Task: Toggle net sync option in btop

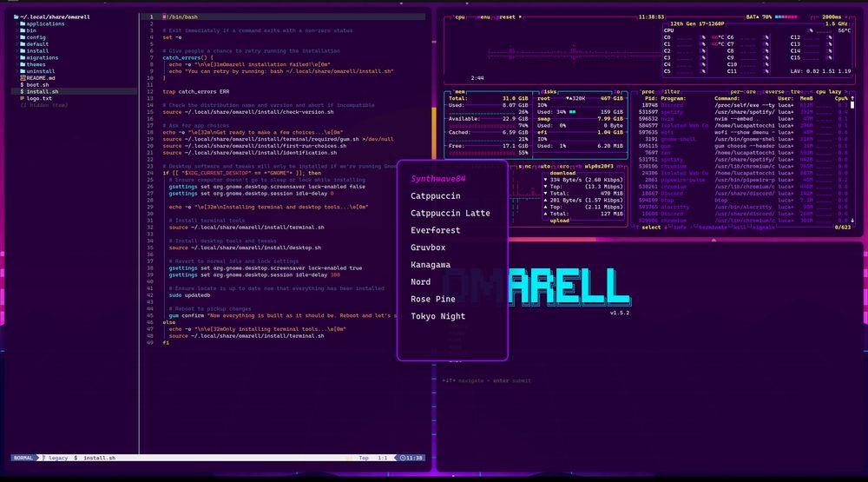Action: coord(524,166)
